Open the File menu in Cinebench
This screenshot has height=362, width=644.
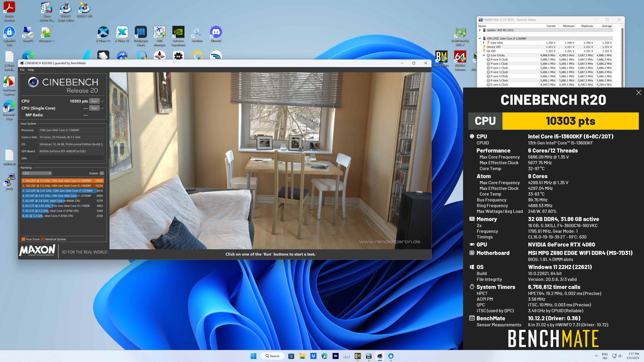[x=22, y=70]
